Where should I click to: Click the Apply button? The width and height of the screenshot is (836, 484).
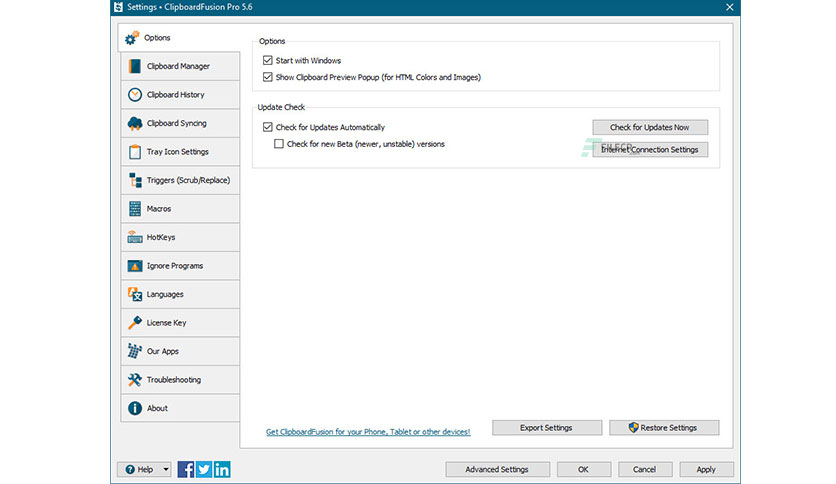[x=706, y=470]
